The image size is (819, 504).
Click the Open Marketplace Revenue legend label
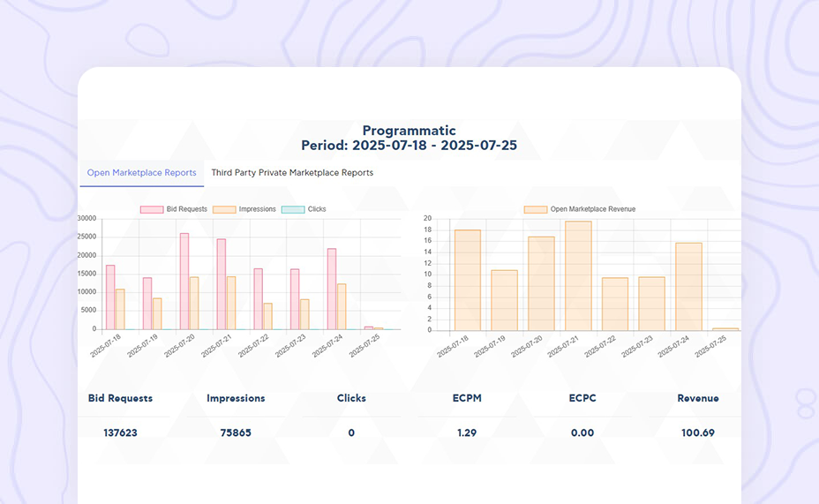pyautogui.click(x=593, y=209)
